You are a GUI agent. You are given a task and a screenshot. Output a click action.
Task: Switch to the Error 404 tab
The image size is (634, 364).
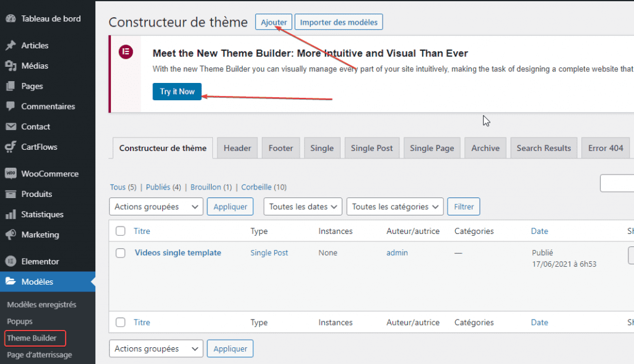pos(605,147)
